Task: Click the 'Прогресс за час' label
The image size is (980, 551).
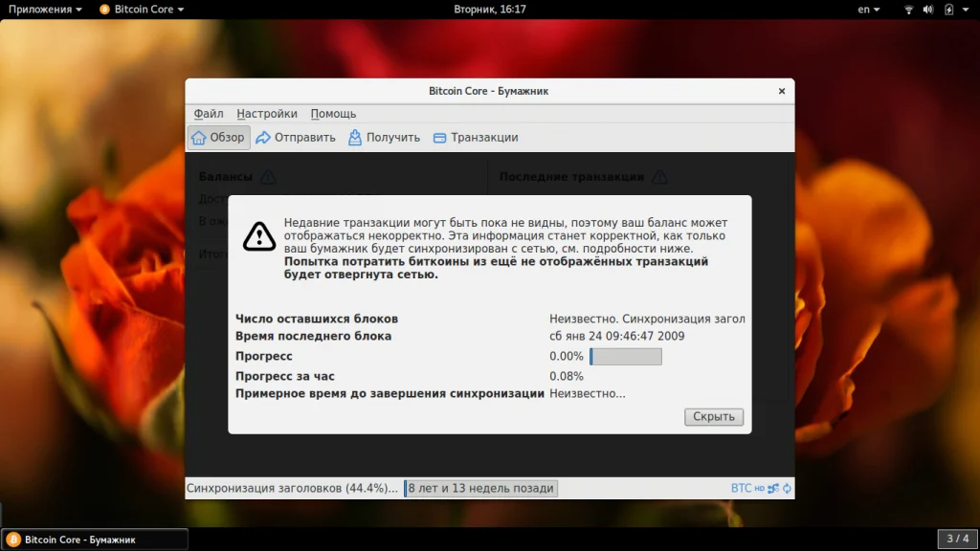Action: point(285,376)
